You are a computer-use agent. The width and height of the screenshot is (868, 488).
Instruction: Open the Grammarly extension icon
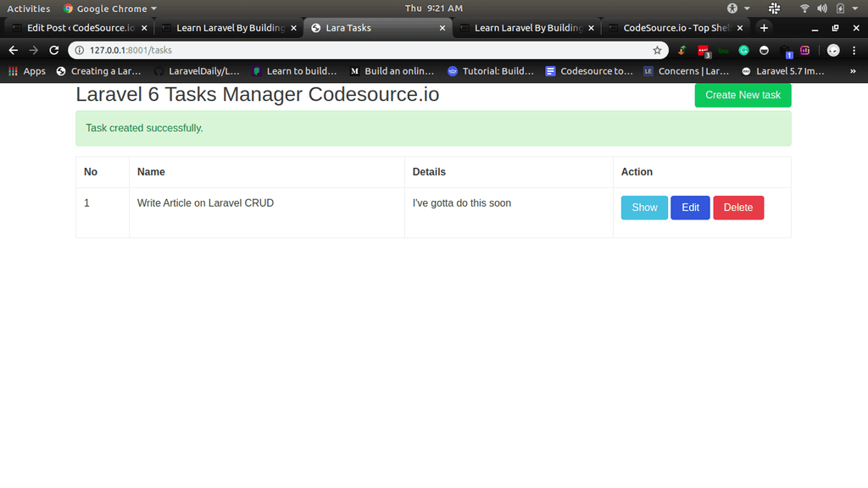(743, 50)
